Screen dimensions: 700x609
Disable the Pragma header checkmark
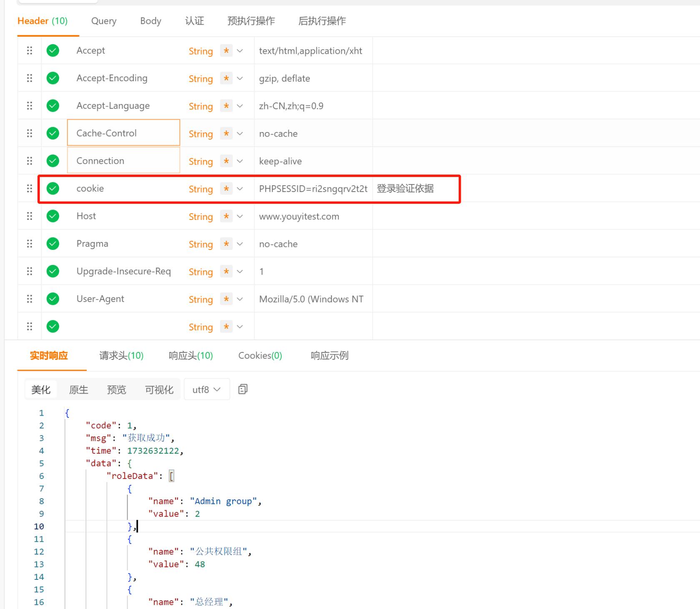tap(53, 244)
